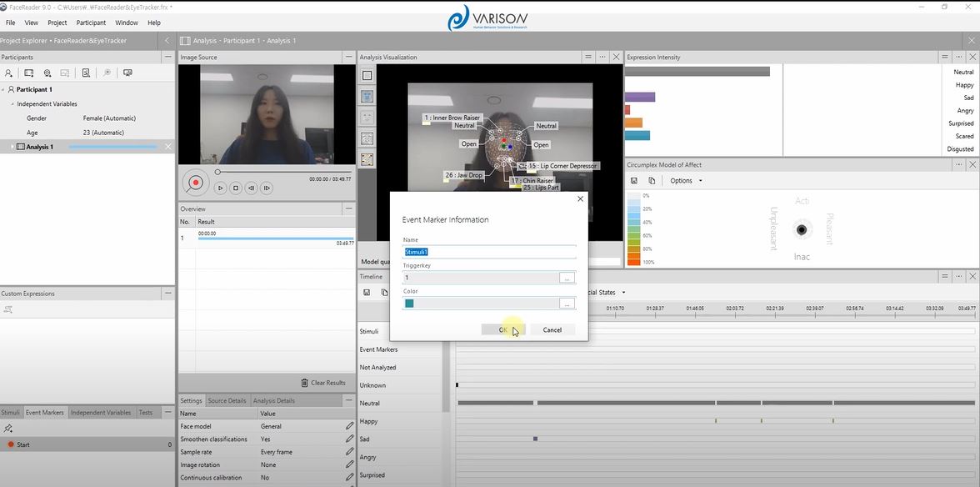Minimize the Custom Expressions panel

(x=167, y=294)
